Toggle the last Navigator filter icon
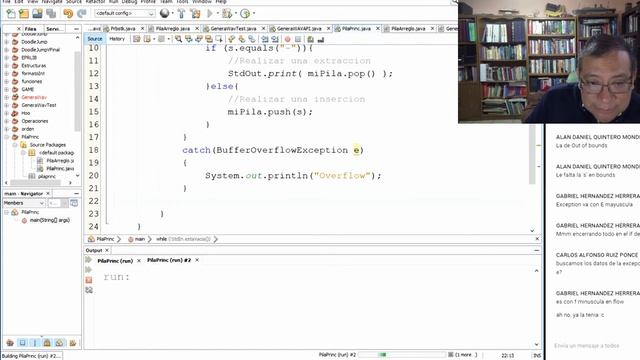The image size is (640, 360). tap(73, 343)
